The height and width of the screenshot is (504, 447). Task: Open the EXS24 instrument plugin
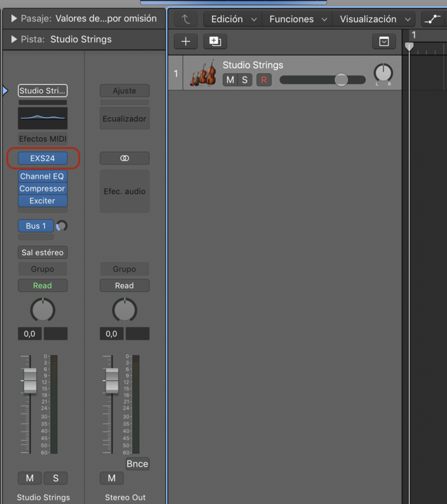click(x=43, y=158)
